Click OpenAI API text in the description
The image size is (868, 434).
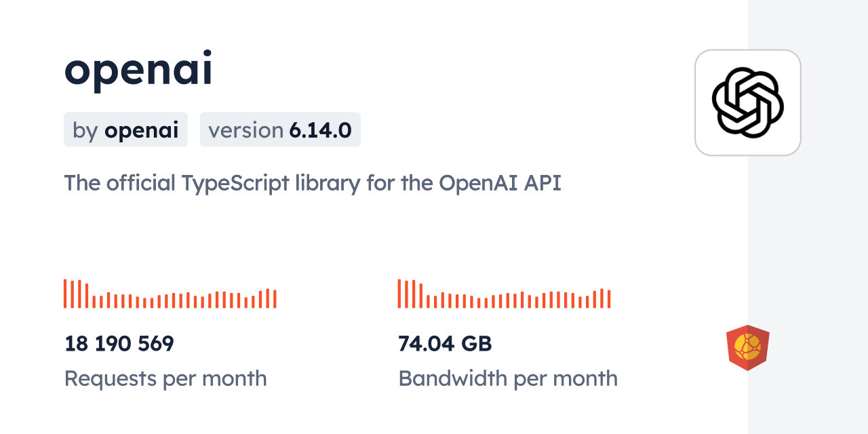tap(500, 183)
